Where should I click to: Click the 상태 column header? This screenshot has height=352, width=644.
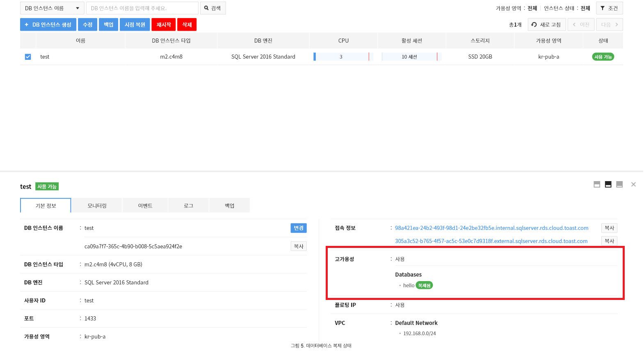click(x=603, y=41)
